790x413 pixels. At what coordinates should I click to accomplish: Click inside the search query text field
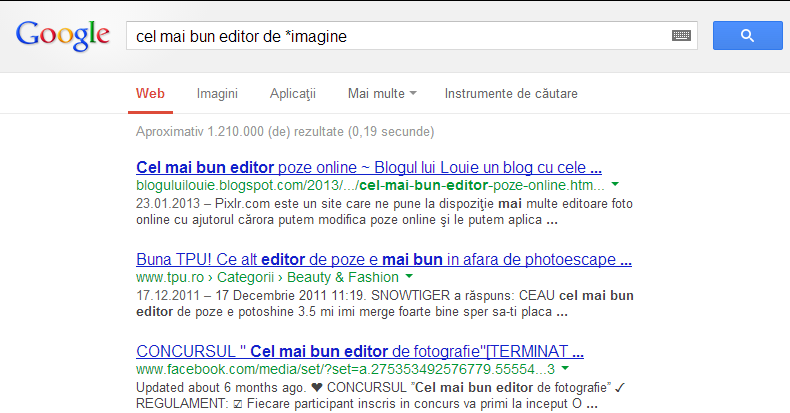point(398,36)
